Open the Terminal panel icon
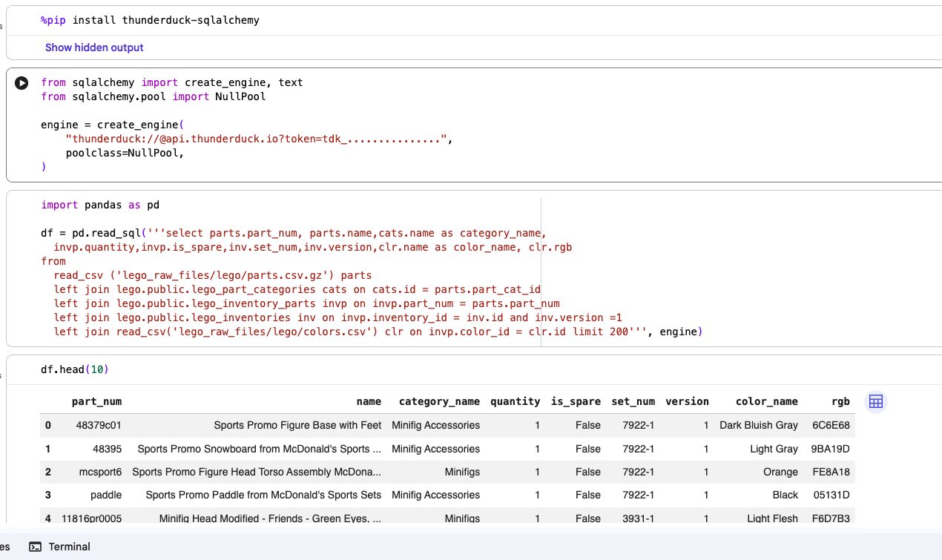 click(36, 547)
